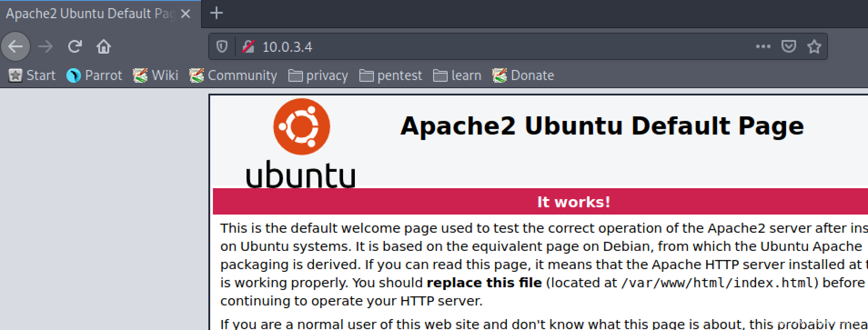Open the Parrot bookmark
This screenshot has width=868, height=330.
point(95,75)
